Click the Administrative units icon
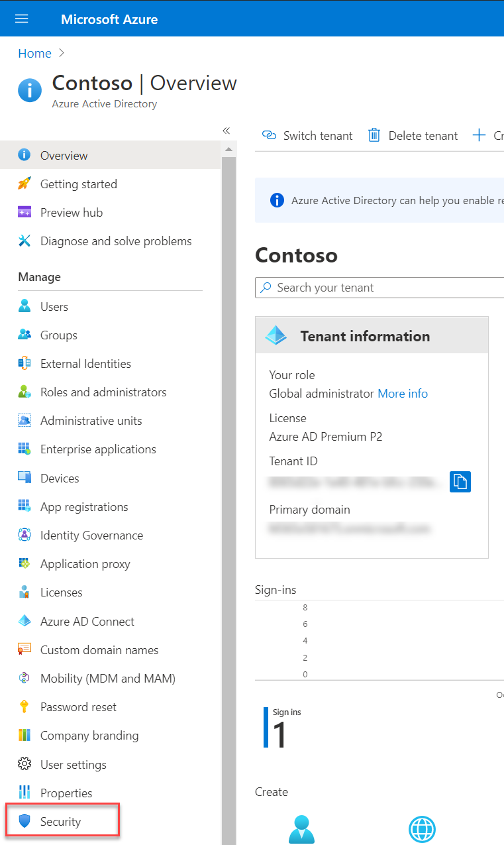 coord(25,420)
